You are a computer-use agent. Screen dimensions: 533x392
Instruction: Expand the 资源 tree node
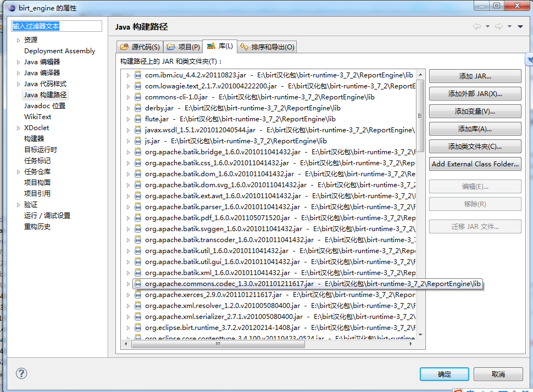coord(18,40)
